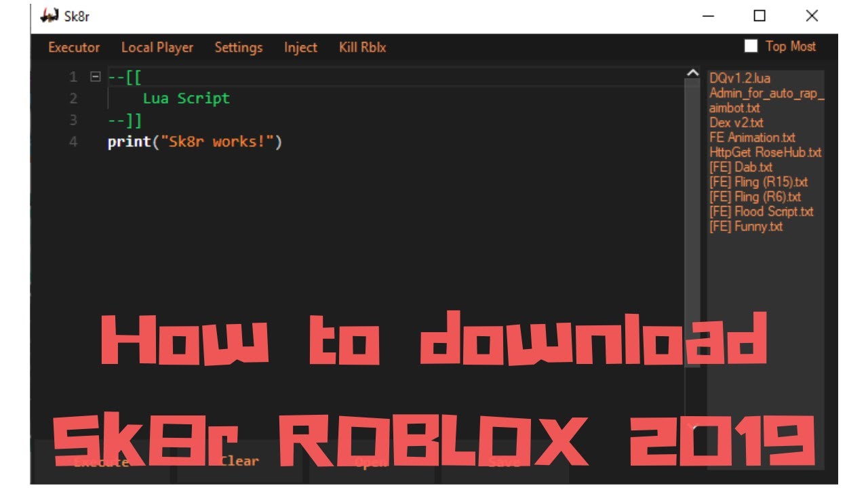The image size is (868, 488).
Task: Select aimbot.txt in script list
Action: tap(734, 108)
